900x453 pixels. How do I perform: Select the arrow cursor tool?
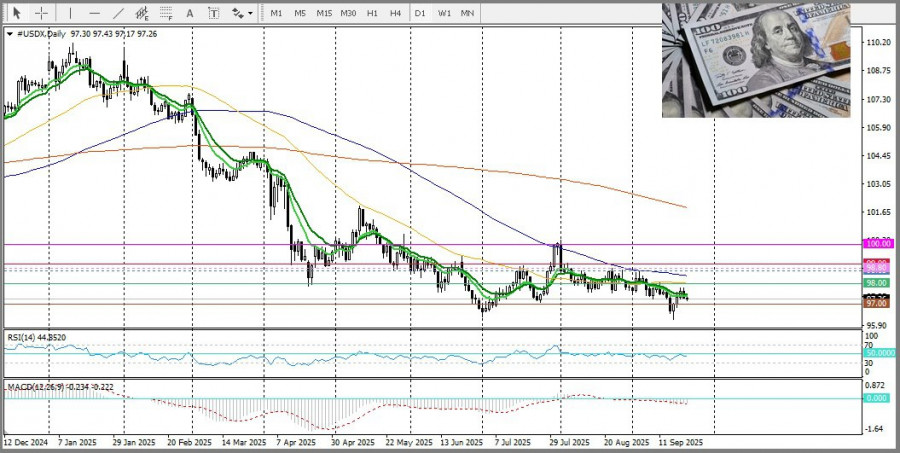point(17,13)
